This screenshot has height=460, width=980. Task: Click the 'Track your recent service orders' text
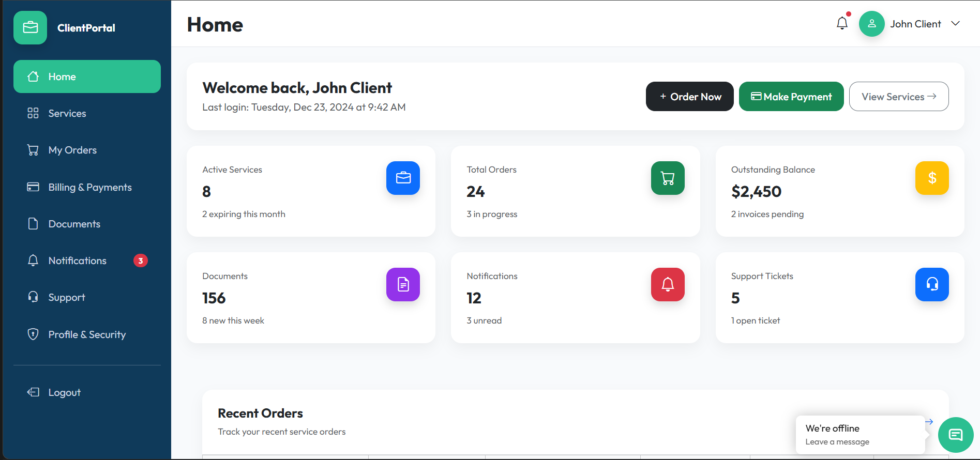pos(282,432)
